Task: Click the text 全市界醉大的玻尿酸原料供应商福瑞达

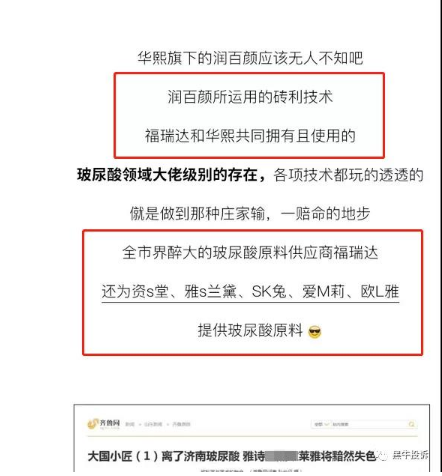Action: [250, 253]
